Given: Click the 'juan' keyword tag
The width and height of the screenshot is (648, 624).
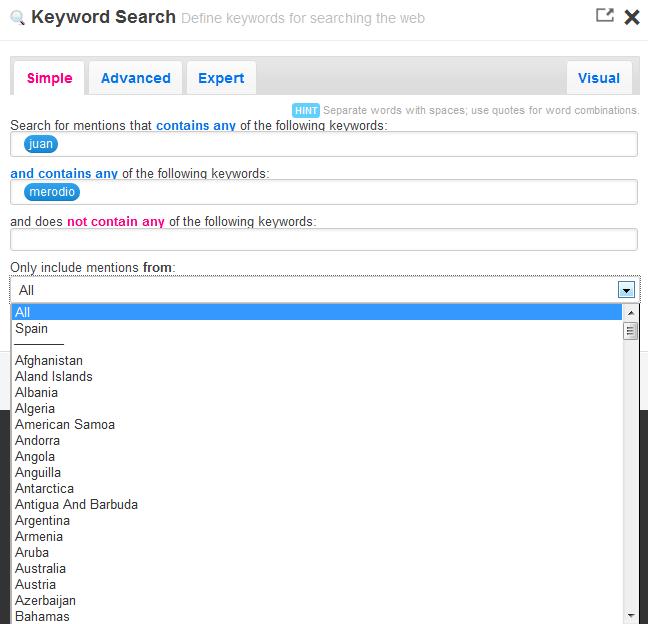Looking at the screenshot, I should pyautogui.click(x=41, y=144).
